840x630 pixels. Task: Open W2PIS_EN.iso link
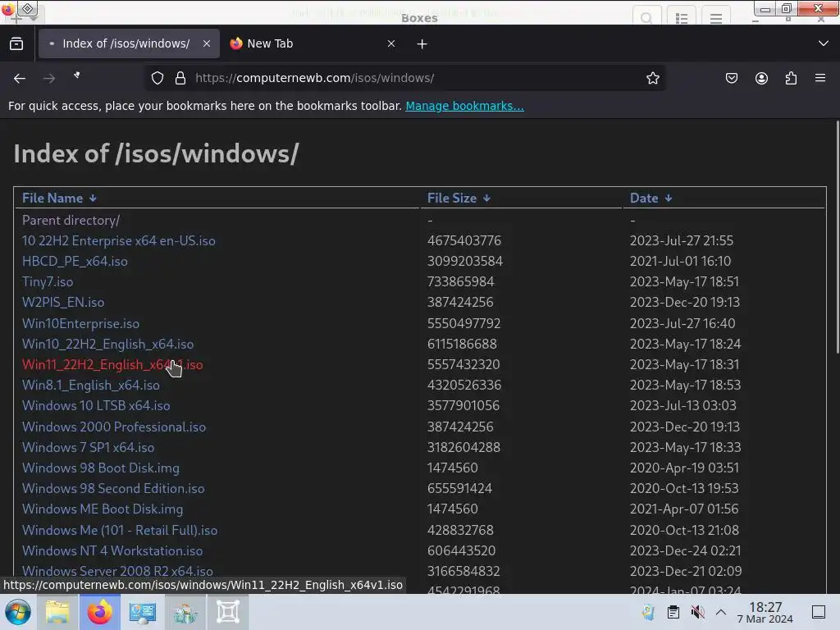63,302
